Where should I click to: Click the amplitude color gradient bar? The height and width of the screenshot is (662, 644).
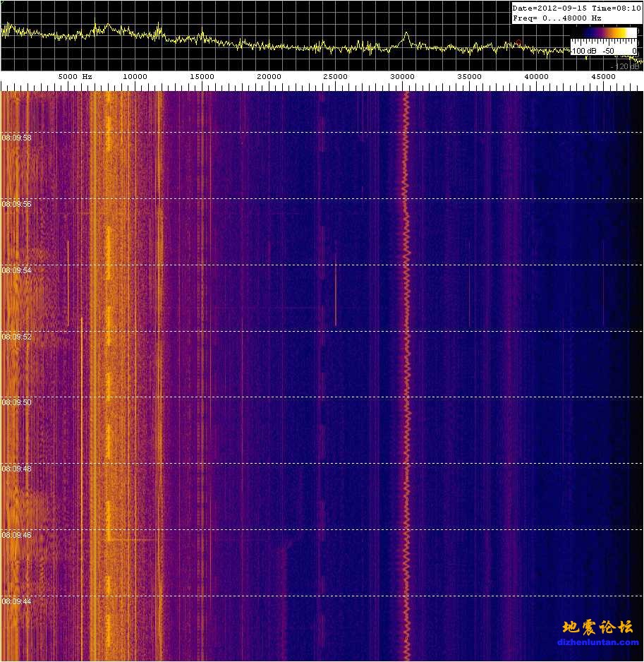point(604,32)
